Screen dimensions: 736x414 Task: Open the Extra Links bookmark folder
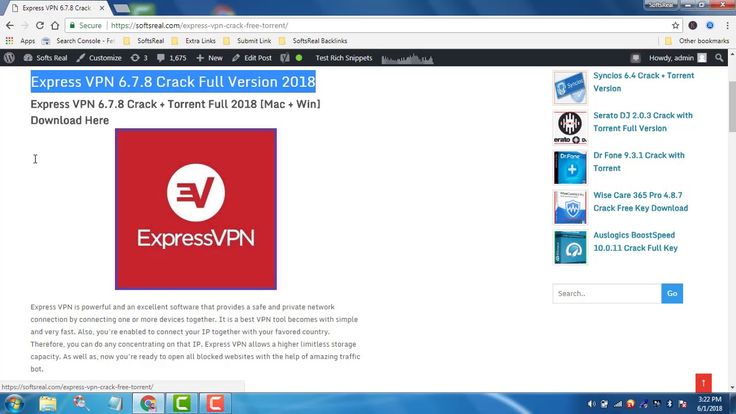point(193,41)
